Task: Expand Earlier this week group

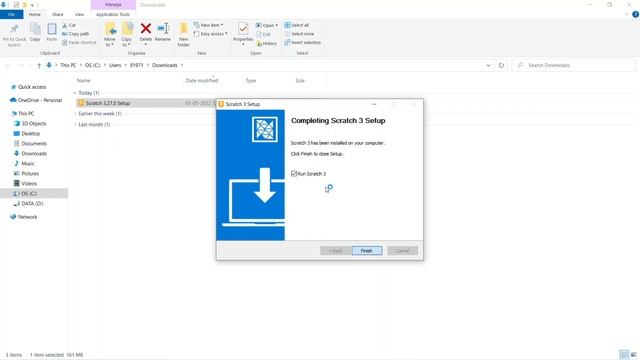Action: coord(75,113)
